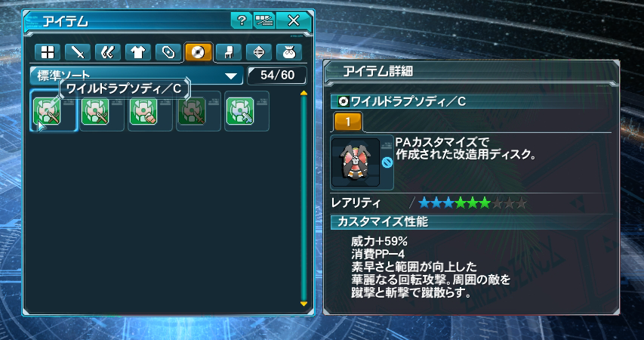644x340 pixels.
Task: Click the scrollbar up arrow in item list
Action: (x=304, y=94)
